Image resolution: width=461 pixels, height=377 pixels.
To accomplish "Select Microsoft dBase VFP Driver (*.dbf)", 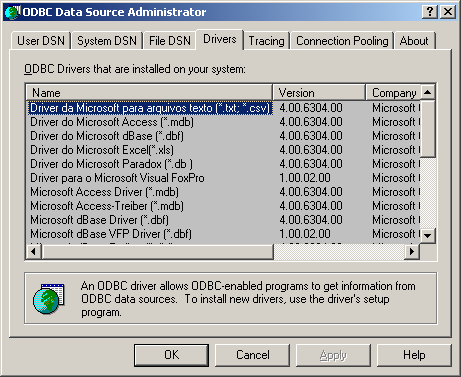I will [x=111, y=234].
